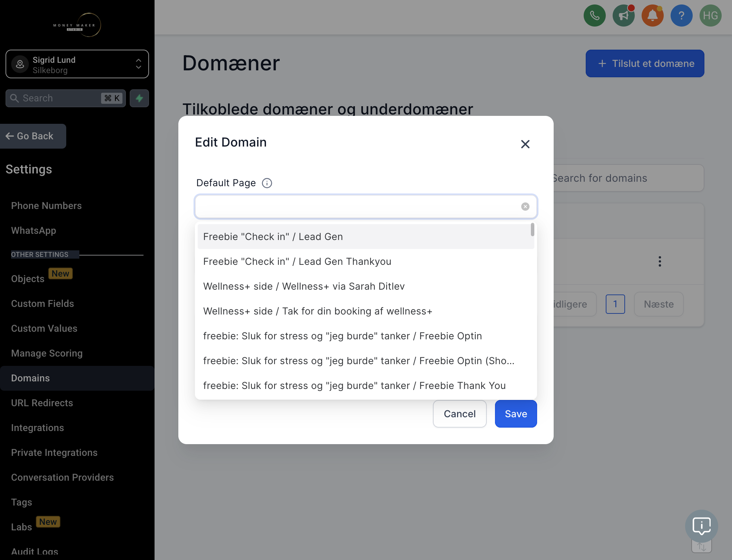
Task: Click the Search for domains field
Action: click(628, 178)
